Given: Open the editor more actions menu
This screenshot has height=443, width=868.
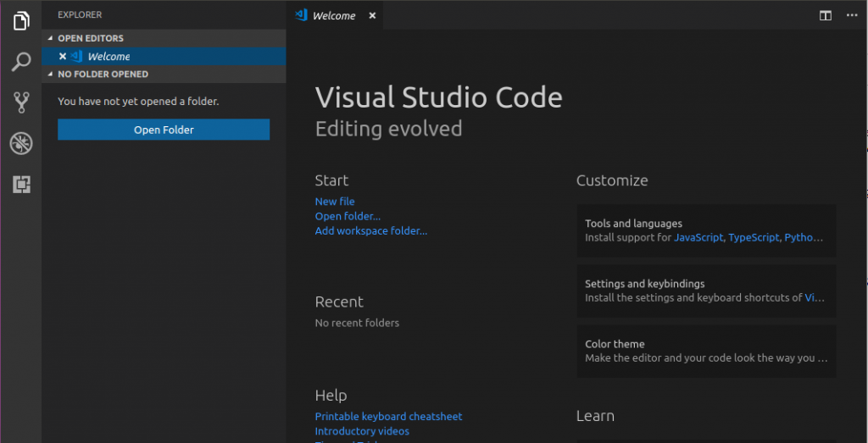Looking at the screenshot, I should [850, 15].
